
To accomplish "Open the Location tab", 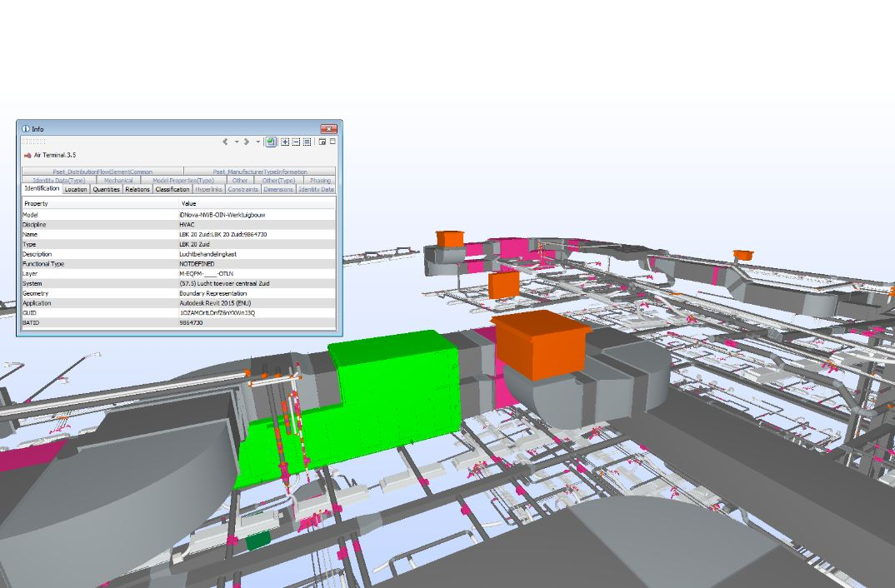I will 76,189.
